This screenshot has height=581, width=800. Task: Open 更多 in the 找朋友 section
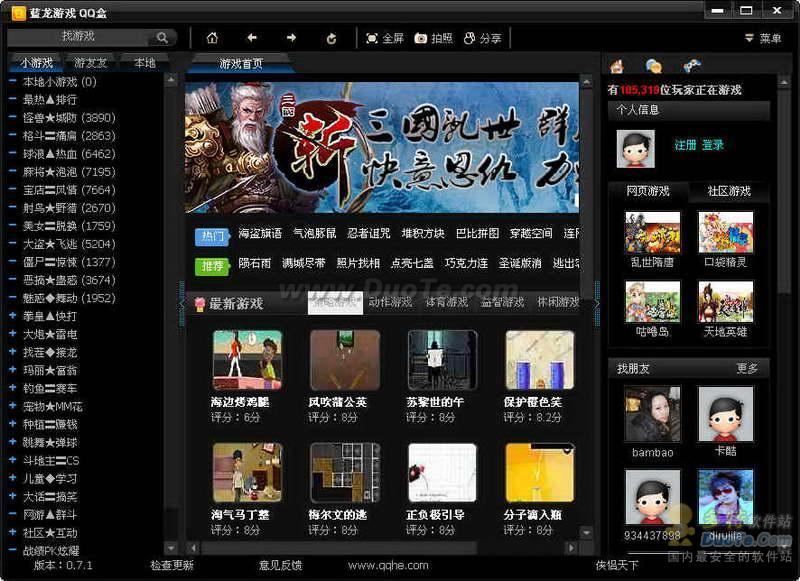click(747, 368)
